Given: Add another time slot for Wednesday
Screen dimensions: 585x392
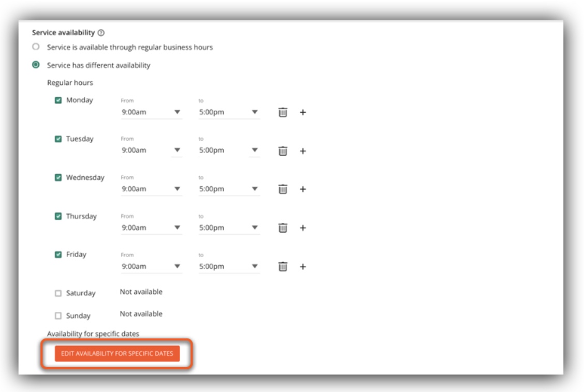Looking at the screenshot, I should point(303,189).
